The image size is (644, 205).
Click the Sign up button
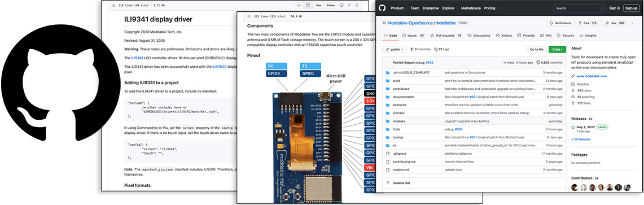pos(631,8)
